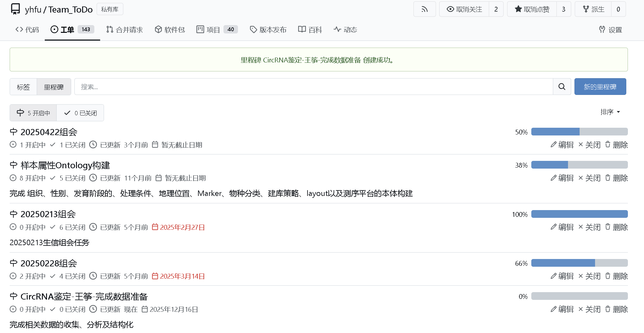Image resolution: width=644 pixels, height=333 pixels.
Task: Click the pencil edit icon for 20250422组会
Action: click(x=553, y=145)
